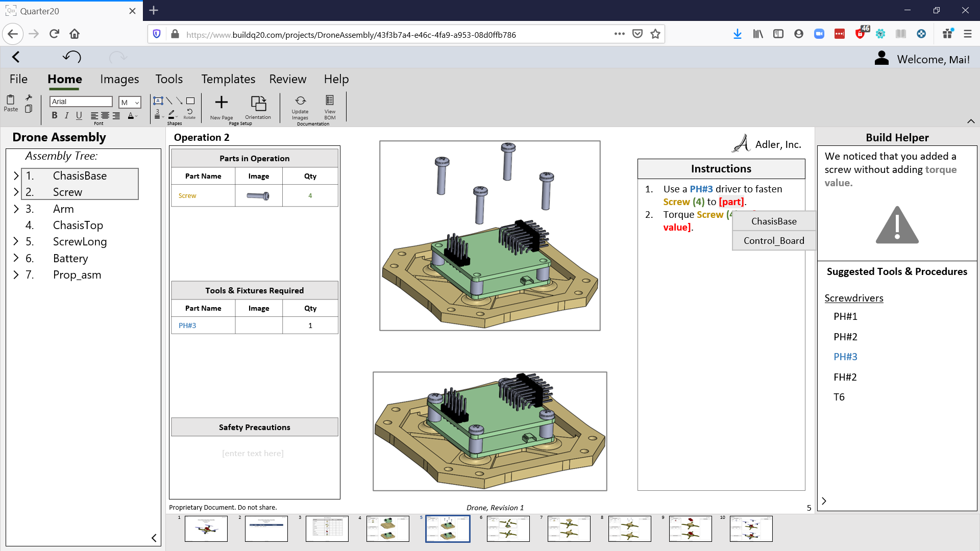
Task: Open the font color picker
Action: 131,116
